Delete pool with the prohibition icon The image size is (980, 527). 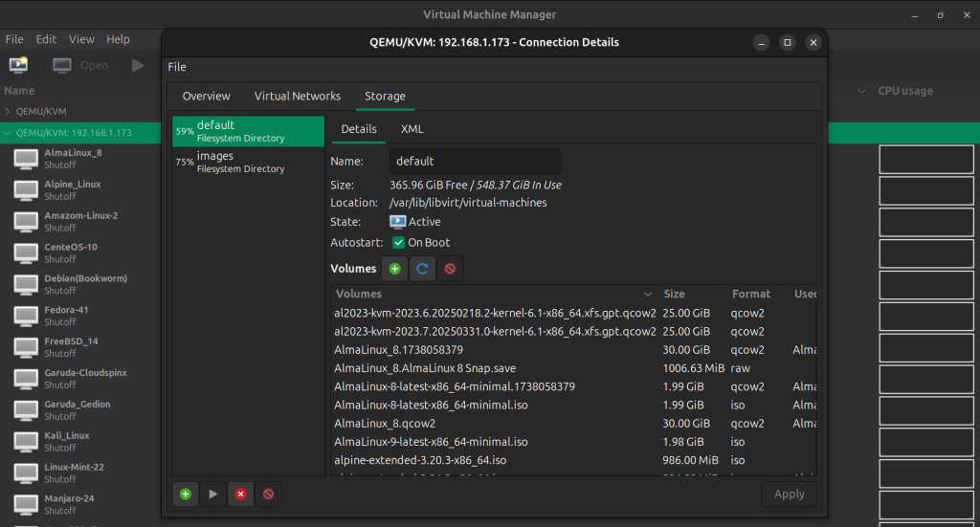268,494
